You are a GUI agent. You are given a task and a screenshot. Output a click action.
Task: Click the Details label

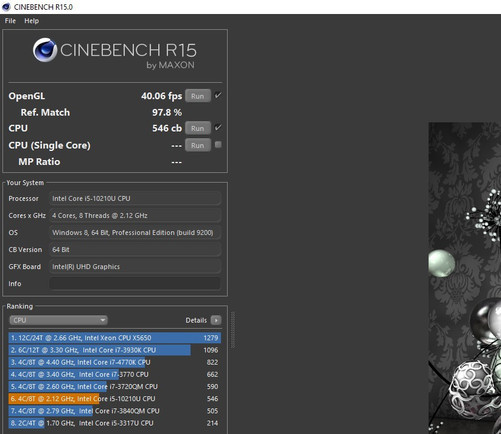point(196,320)
